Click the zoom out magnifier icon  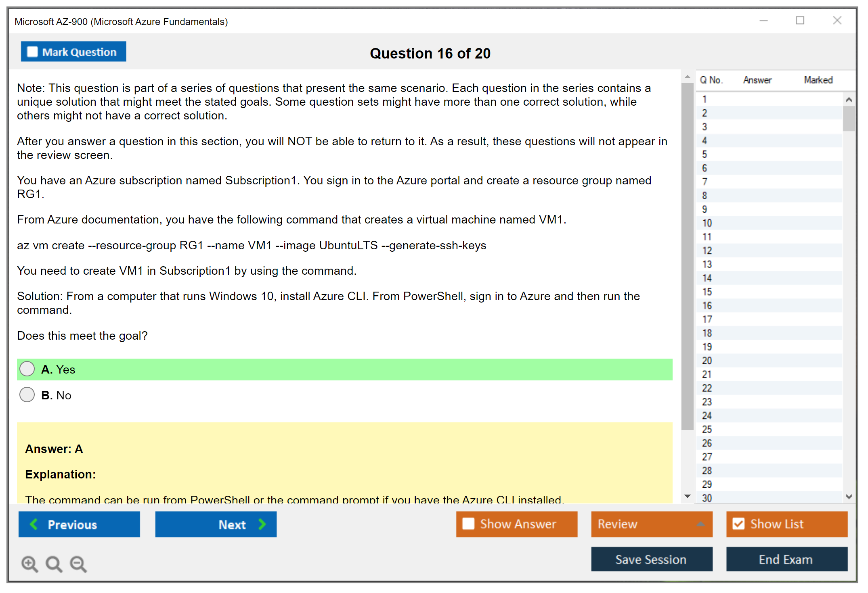tap(78, 564)
